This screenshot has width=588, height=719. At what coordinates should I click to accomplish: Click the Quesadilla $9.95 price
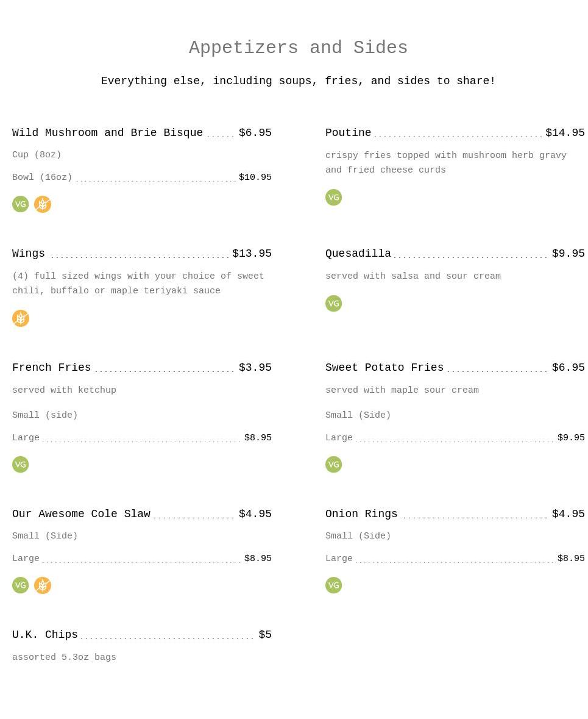(x=568, y=254)
